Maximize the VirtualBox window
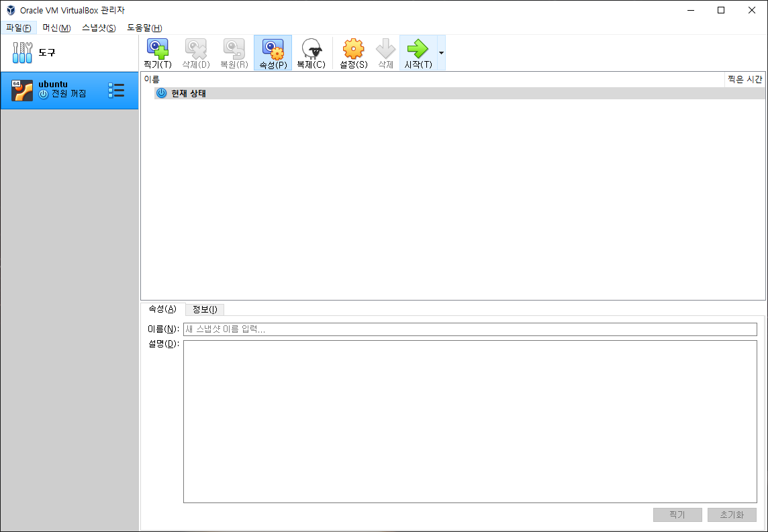The image size is (768, 532). click(x=721, y=10)
